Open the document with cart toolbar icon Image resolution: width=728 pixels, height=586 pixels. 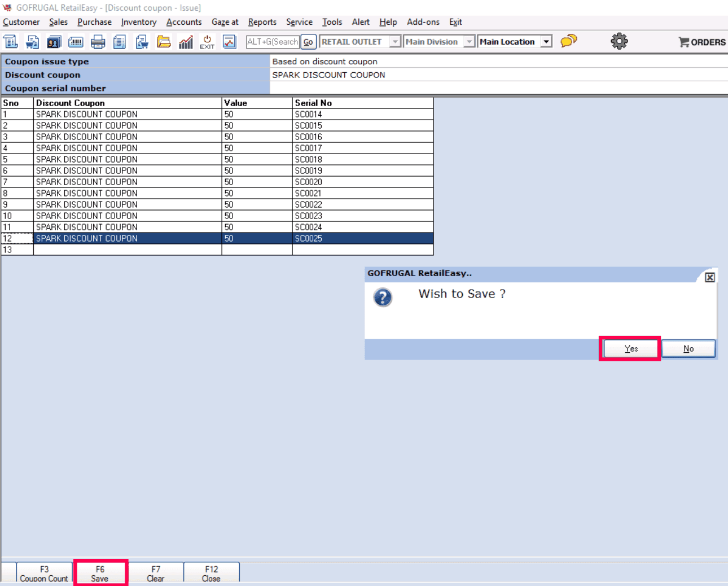[32, 42]
